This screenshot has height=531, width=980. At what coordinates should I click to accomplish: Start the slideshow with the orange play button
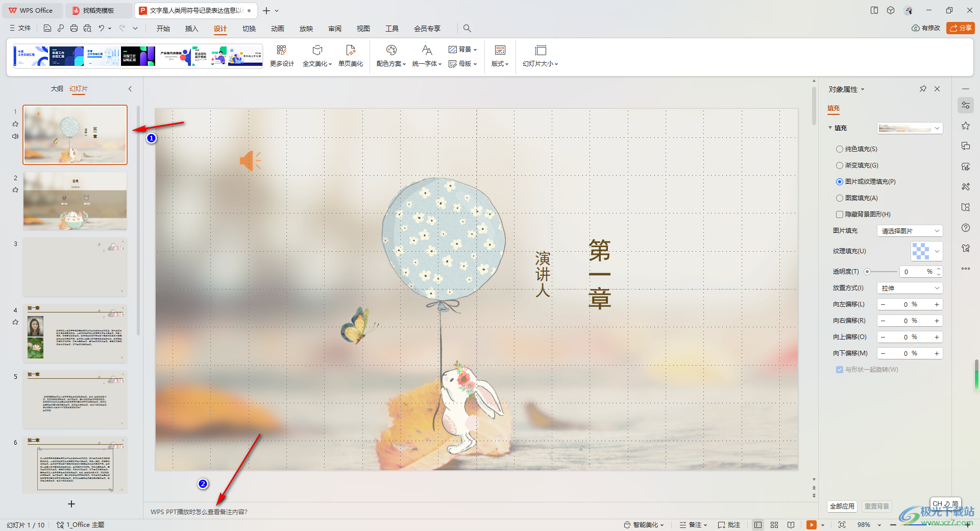(x=811, y=525)
